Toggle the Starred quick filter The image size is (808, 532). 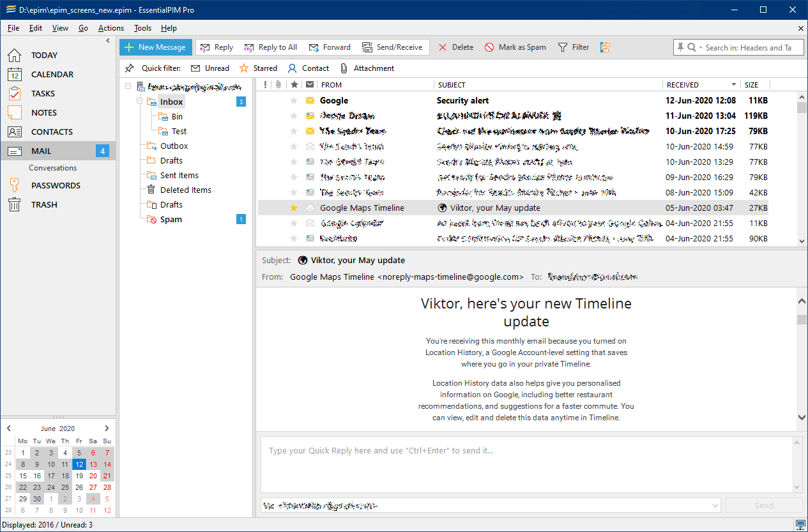pos(258,68)
